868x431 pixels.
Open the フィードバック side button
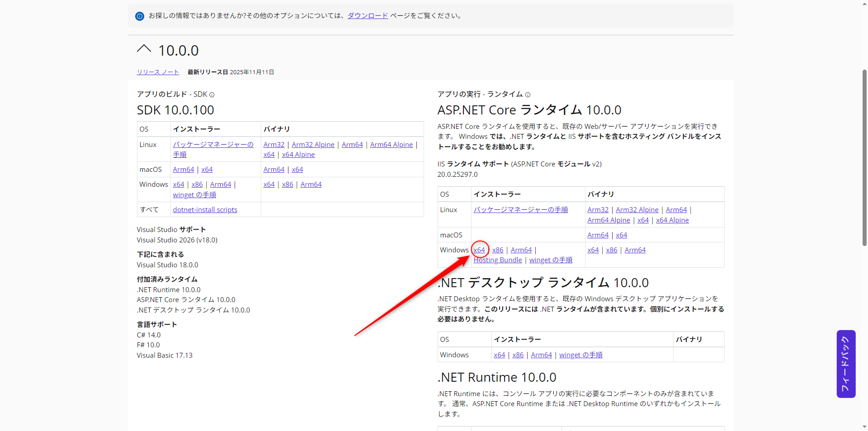(x=845, y=364)
